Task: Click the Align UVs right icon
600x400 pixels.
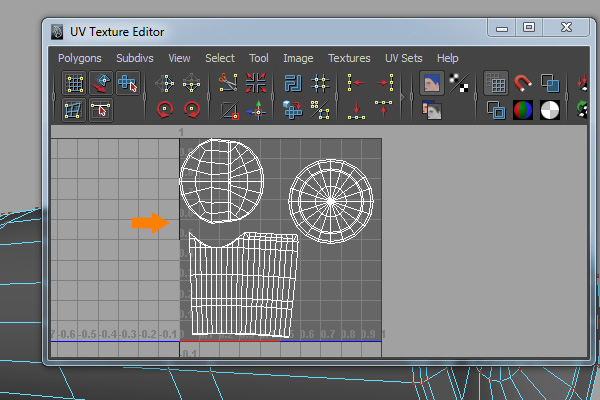Action: [x=383, y=84]
